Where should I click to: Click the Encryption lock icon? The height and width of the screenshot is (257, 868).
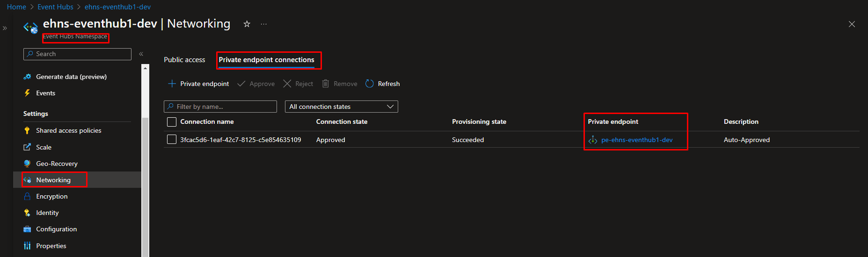tap(27, 196)
